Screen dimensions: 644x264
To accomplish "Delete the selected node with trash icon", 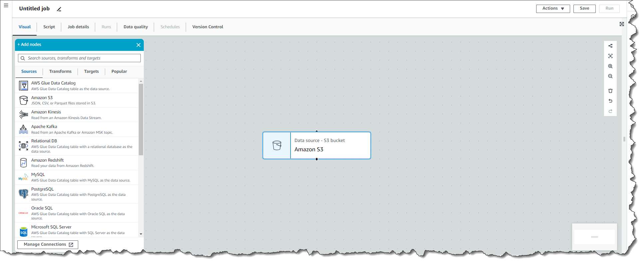I will (x=610, y=91).
